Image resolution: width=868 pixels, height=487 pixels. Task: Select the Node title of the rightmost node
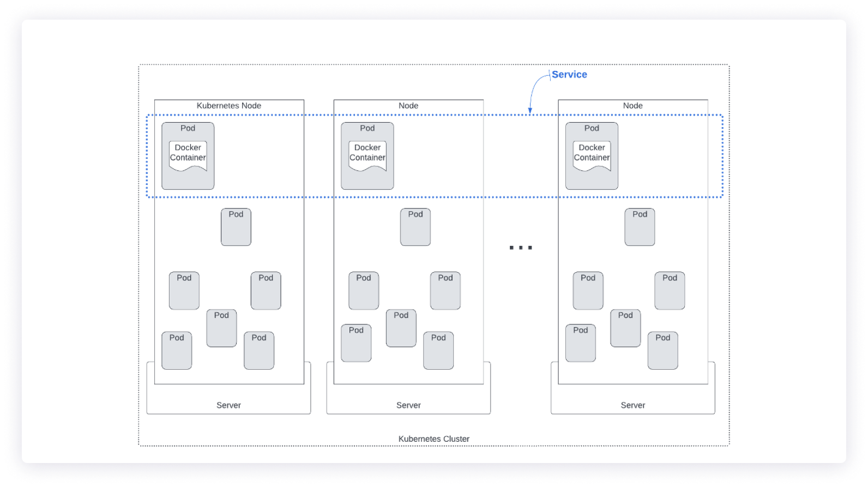(x=633, y=106)
